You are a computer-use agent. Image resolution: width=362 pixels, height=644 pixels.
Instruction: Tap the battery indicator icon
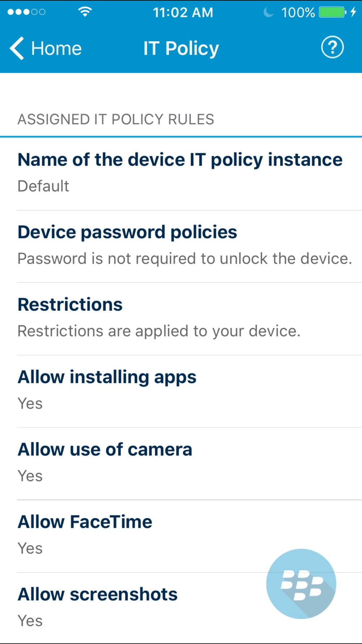coord(332,12)
